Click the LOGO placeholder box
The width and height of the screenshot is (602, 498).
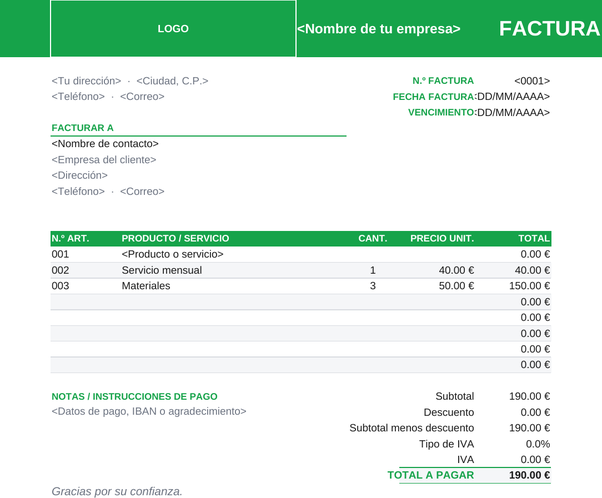pyautogui.click(x=173, y=28)
